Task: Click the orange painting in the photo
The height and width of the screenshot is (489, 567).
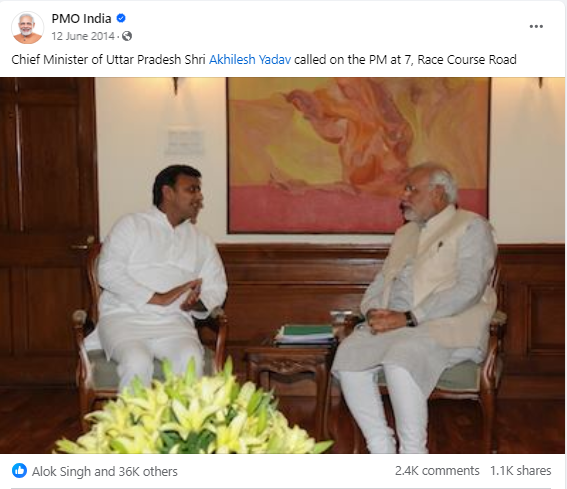Action: (x=358, y=155)
